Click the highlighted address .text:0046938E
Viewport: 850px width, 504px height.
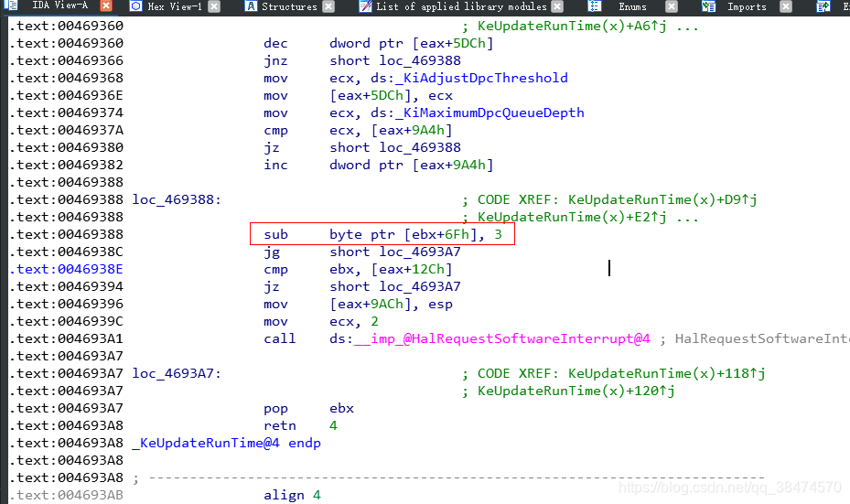[x=66, y=269]
